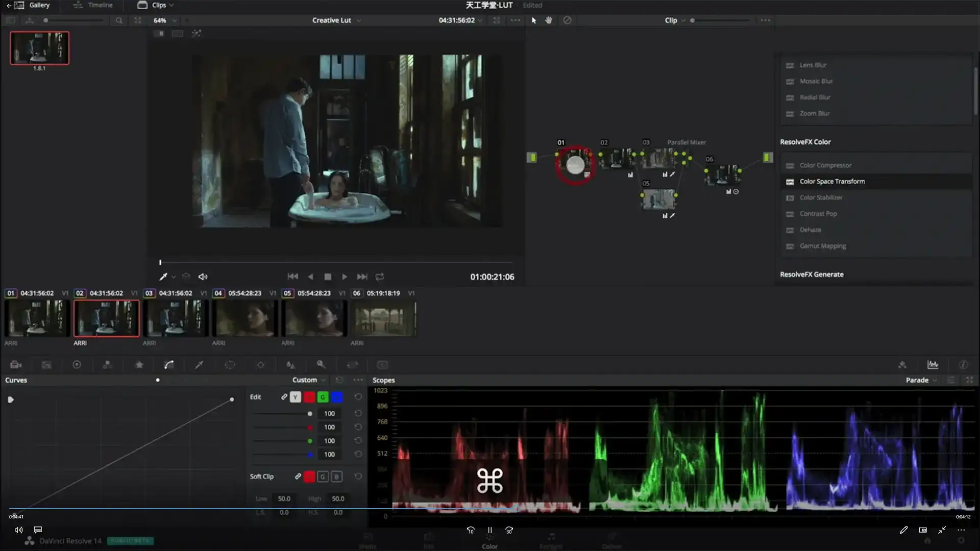Open the Qualifier eyedropper palette

point(199,365)
